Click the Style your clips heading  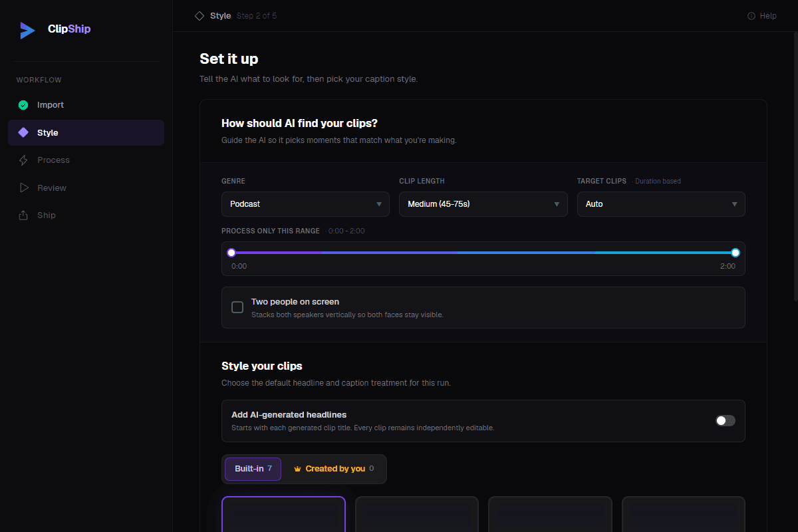coord(262,366)
